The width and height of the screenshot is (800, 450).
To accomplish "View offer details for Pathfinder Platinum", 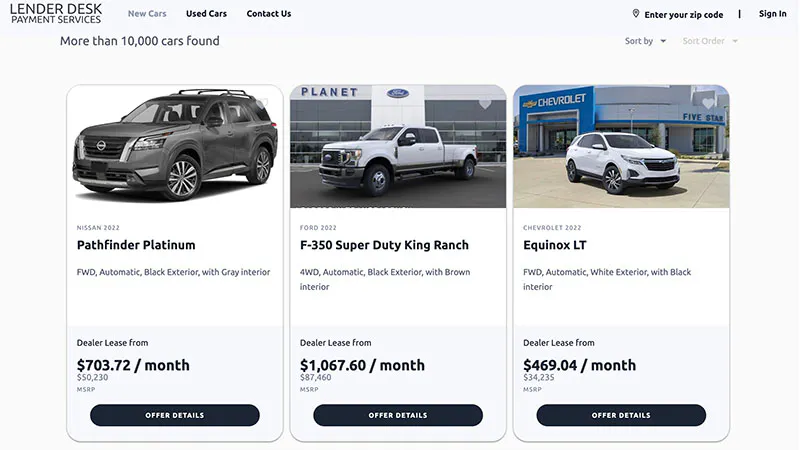I will (x=175, y=415).
